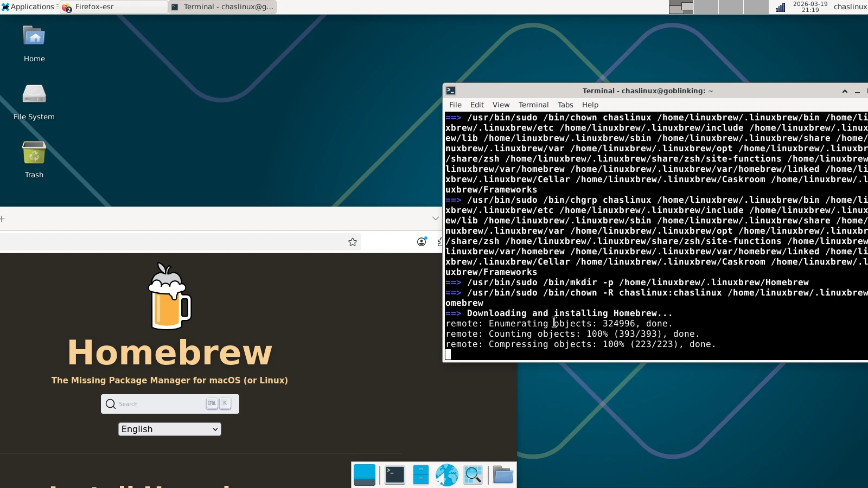This screenshot has height=488, width=868.
Task: Open the web browser globe icon in dock
Action: click(x=447, y=475)
